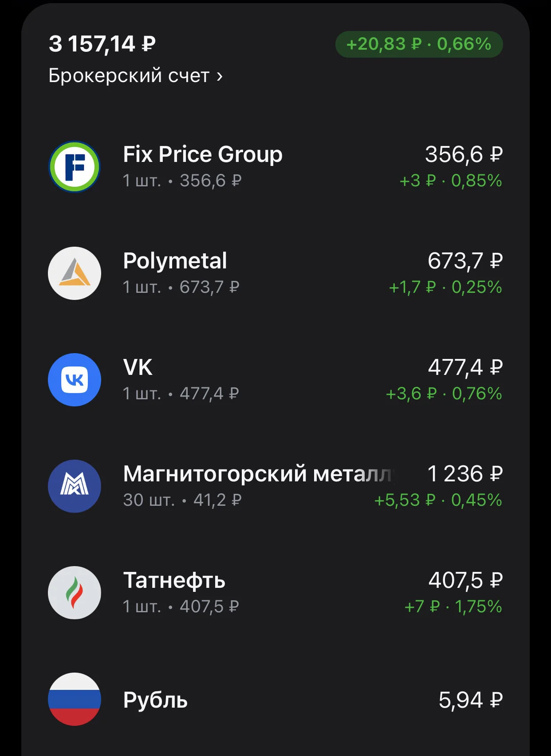Tap Magnitogorsk value 1 236 ₽

coord(465,474)
